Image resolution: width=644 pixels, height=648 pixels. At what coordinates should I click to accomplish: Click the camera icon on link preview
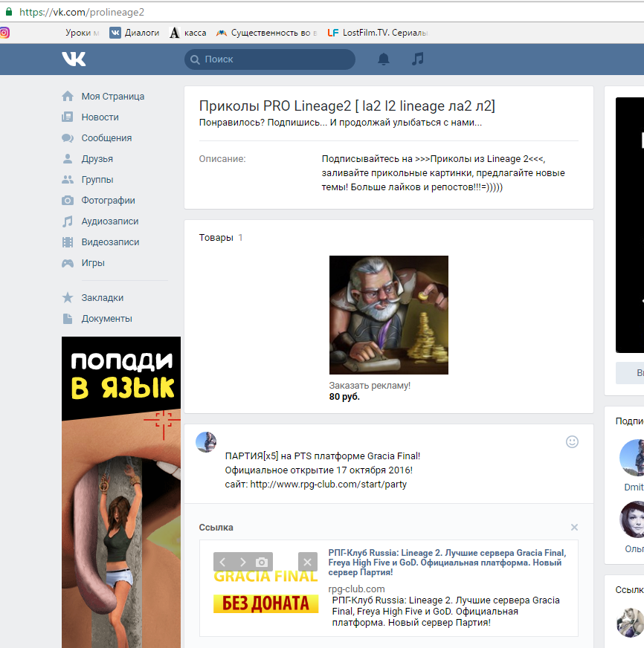click(262, 562)
